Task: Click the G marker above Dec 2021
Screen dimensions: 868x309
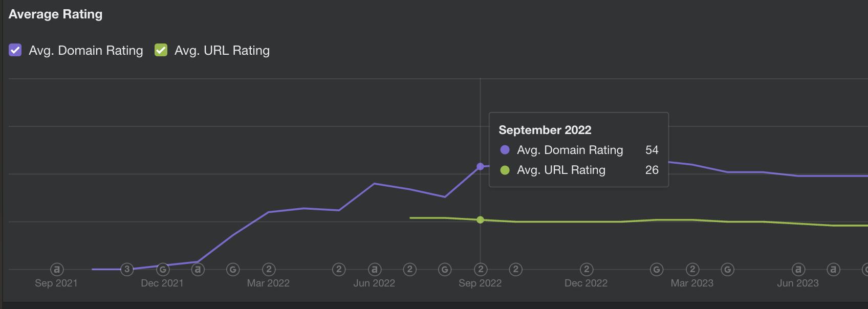Action: tap(163, 269)
